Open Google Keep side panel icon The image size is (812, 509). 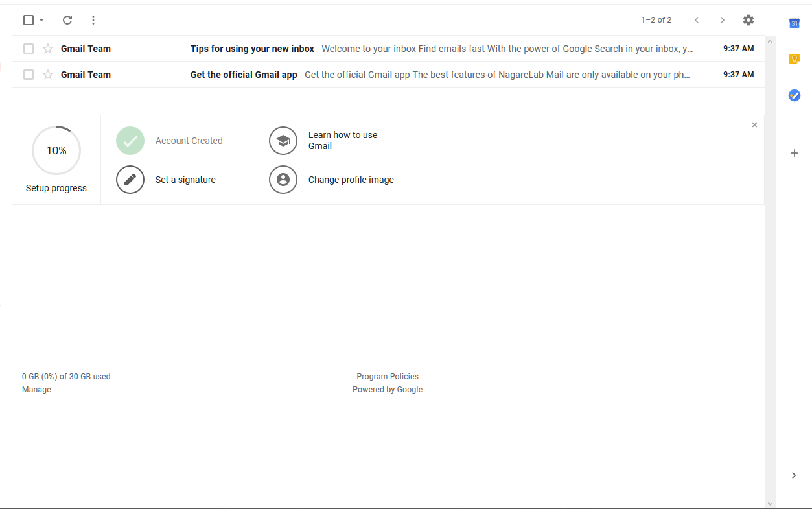point(795,59)
